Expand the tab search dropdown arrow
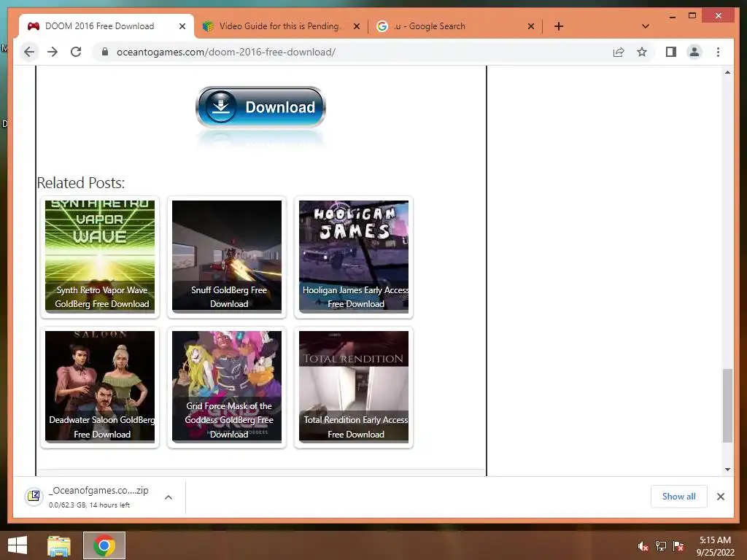747x560 pixels. 645,26
